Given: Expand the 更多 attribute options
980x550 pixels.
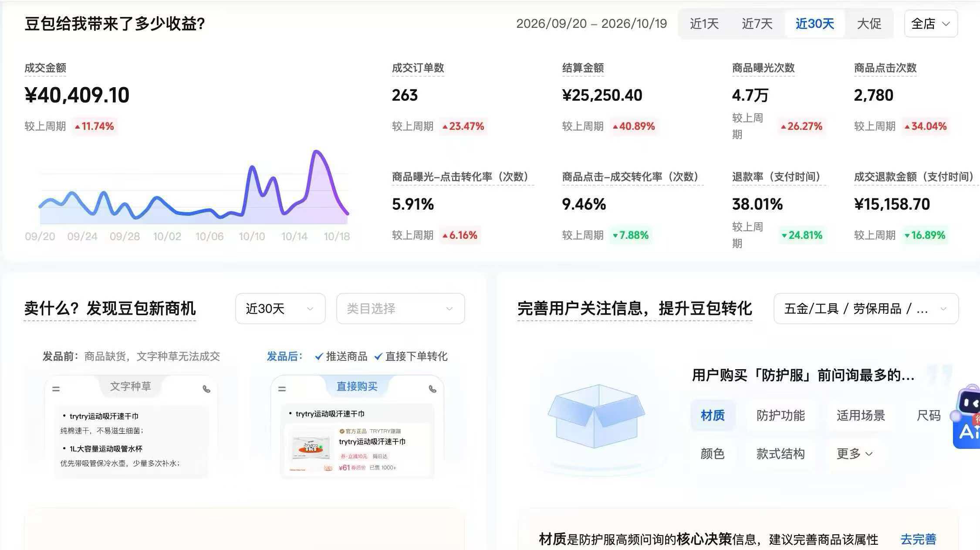Looking at the screenshot, I should click(x=855, y=454).
